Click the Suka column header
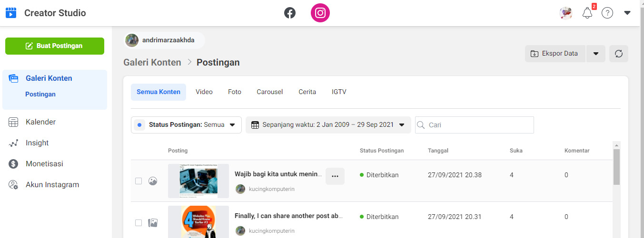This screenshot has width=644, height=238. pos(516,151)
